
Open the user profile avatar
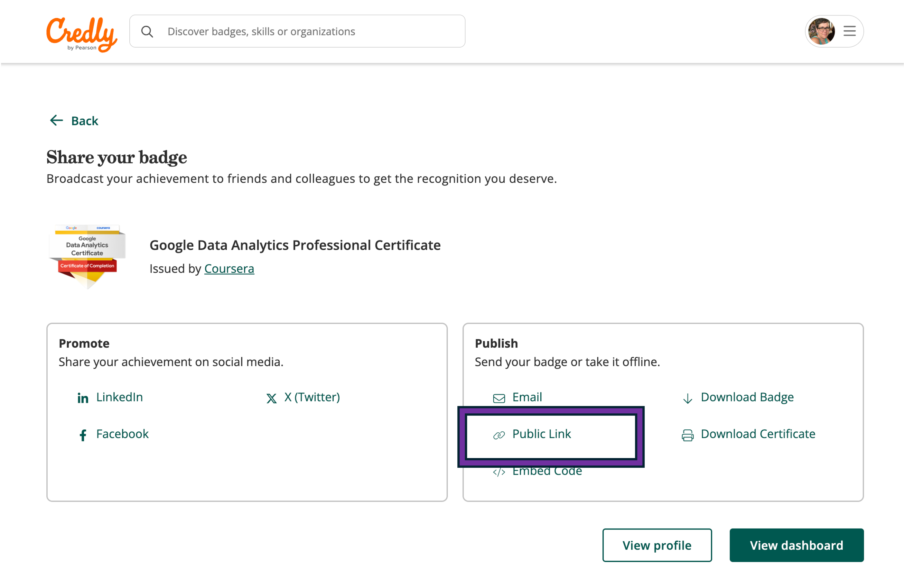(822, 31)
